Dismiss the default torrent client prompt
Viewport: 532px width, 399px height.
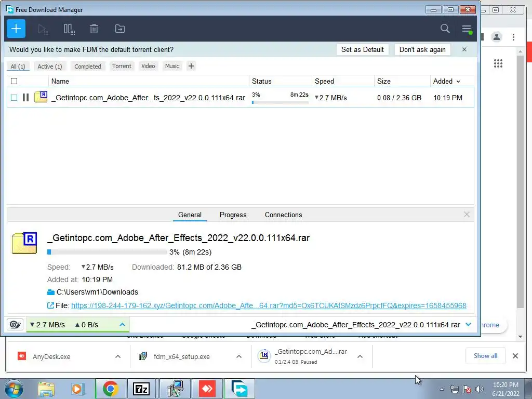[x=464, y=49]
